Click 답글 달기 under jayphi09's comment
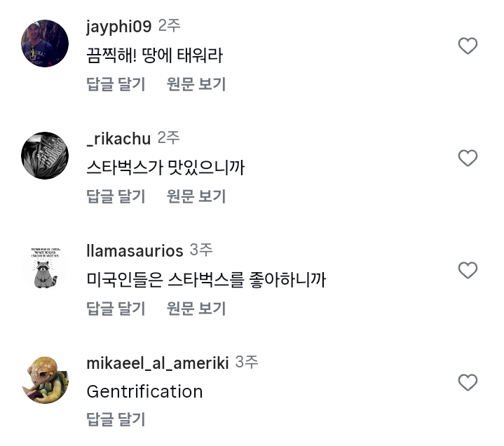This screenshot has width=504, height=446. 116,84
